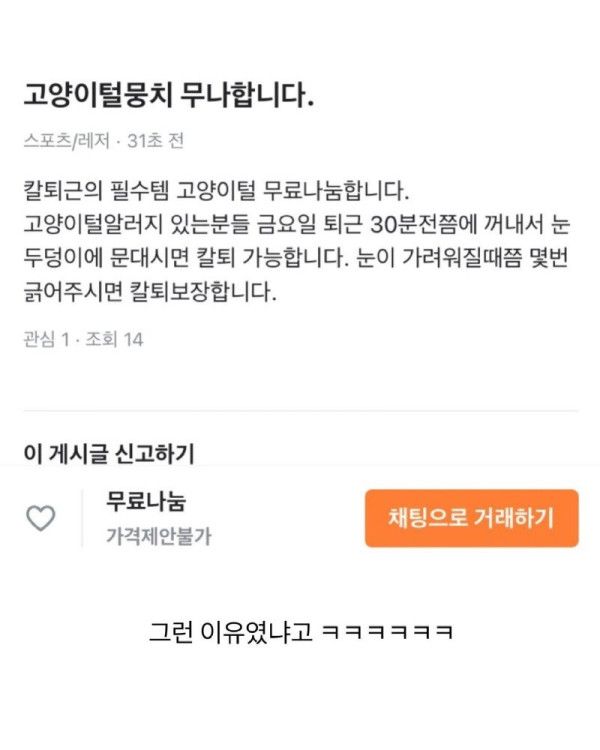Click the caption 그런 이유였냐고 at the bottom
600x750 pixels.
pos(231,632)
